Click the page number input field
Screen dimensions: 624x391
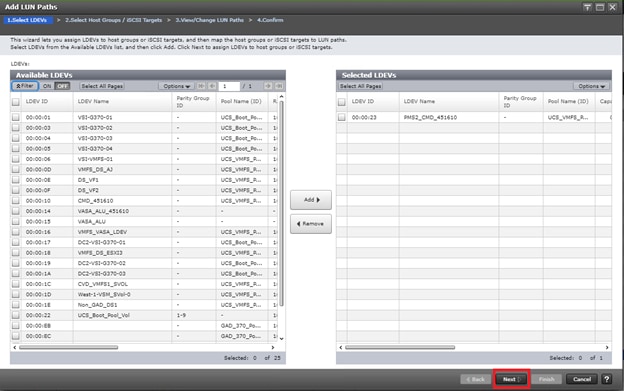pos(229,86)
